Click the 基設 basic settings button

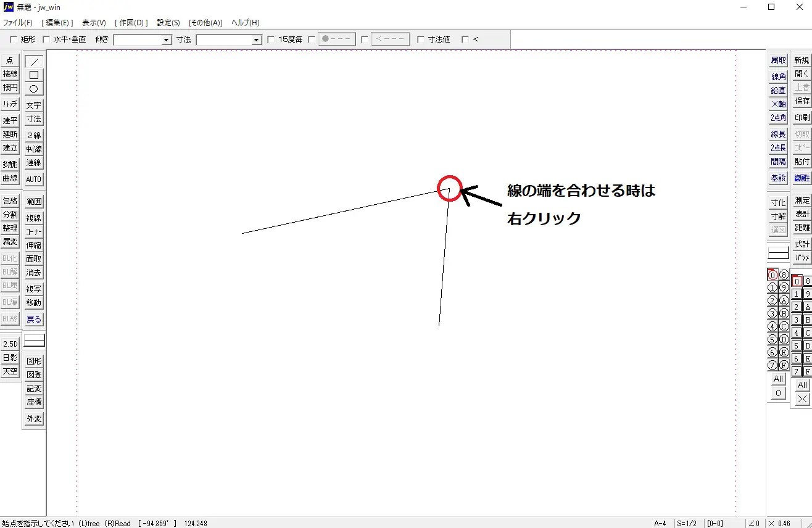[778, 178]
